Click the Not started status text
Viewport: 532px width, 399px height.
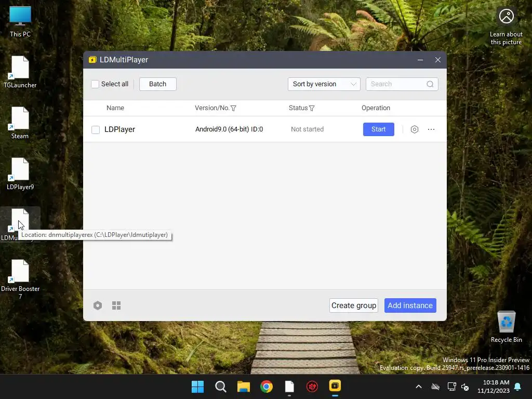(x=307, y=129)
